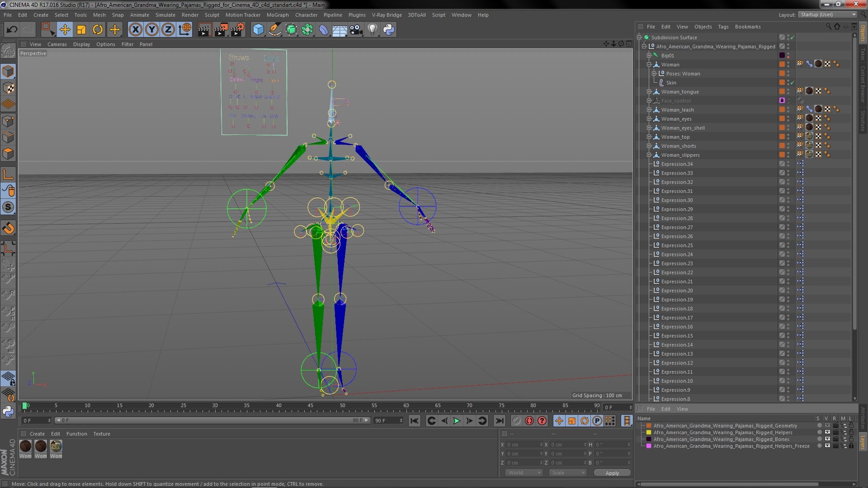This screenshot has width=868, height=488.
Task: Open the Simulate menu
Action: pyautogui.click(x=165, y=15)
